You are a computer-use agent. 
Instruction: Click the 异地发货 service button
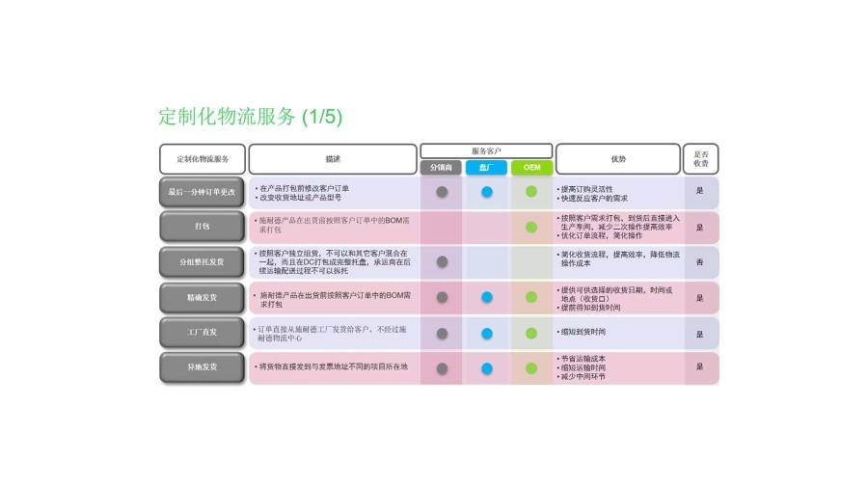point(203,367)
